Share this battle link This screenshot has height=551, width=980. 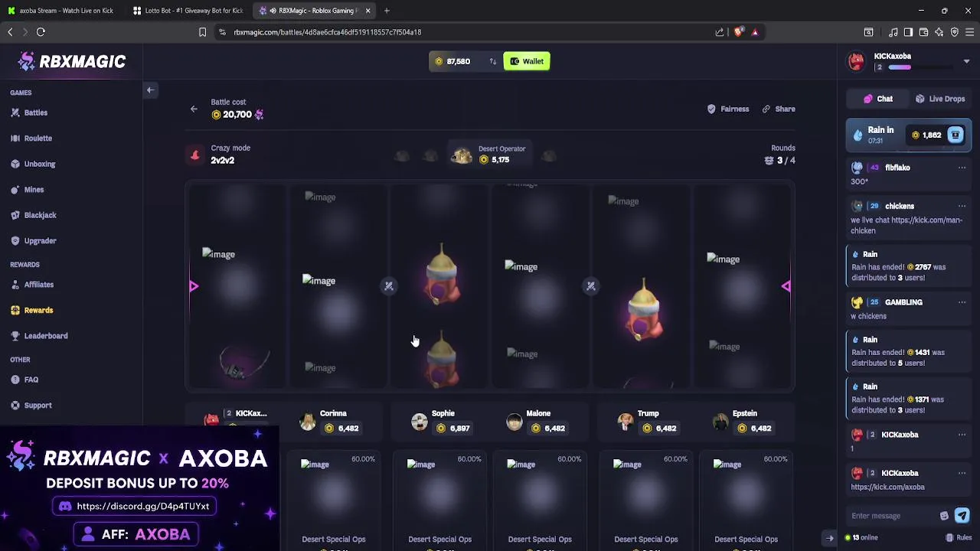click(x=778, y=109)
